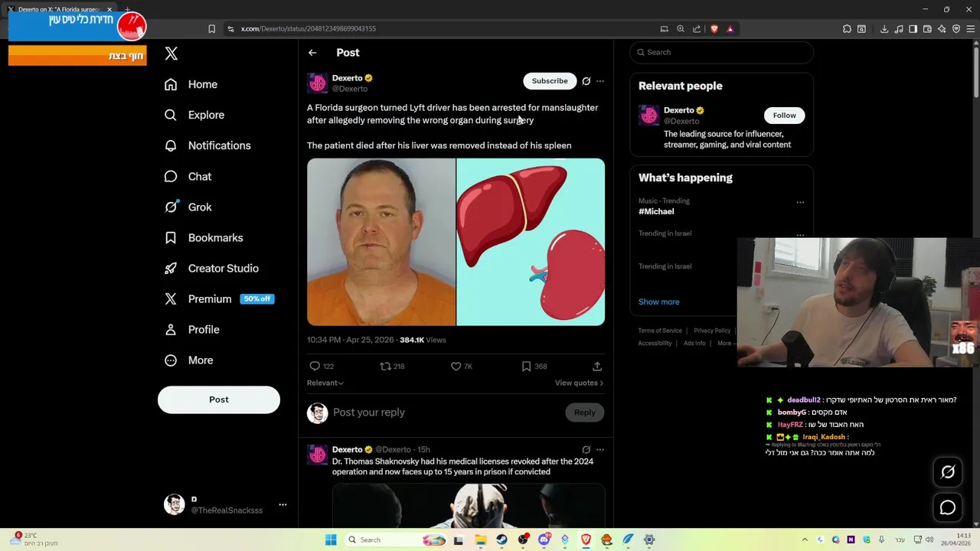
Task: Open Bookmarks in the sidebar
Action: tap(204, 238)
